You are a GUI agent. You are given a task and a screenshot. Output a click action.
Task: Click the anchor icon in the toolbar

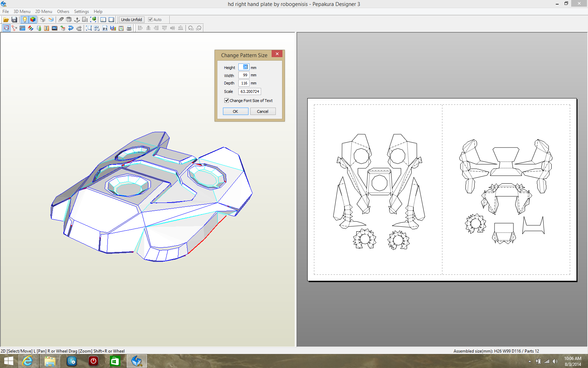77,20
